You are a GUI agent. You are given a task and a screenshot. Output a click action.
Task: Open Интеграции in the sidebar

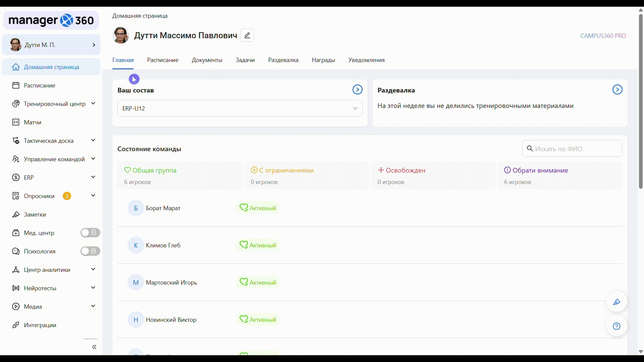pos(40,325)
